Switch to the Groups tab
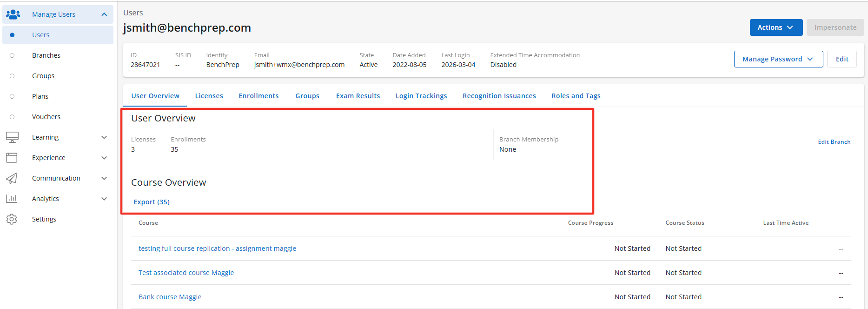Image resolution: width=868 pixels, height=309 pixels. (x=307, y=96)
